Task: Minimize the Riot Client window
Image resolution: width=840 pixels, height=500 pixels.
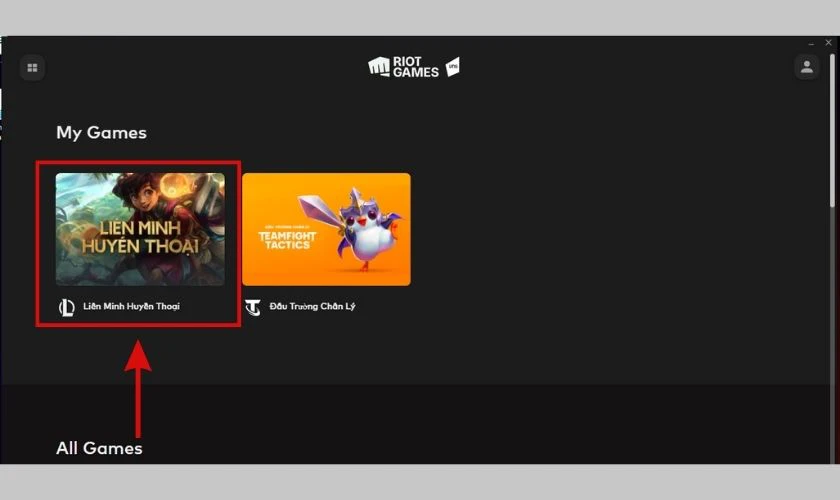Action: tap(811, 44)
